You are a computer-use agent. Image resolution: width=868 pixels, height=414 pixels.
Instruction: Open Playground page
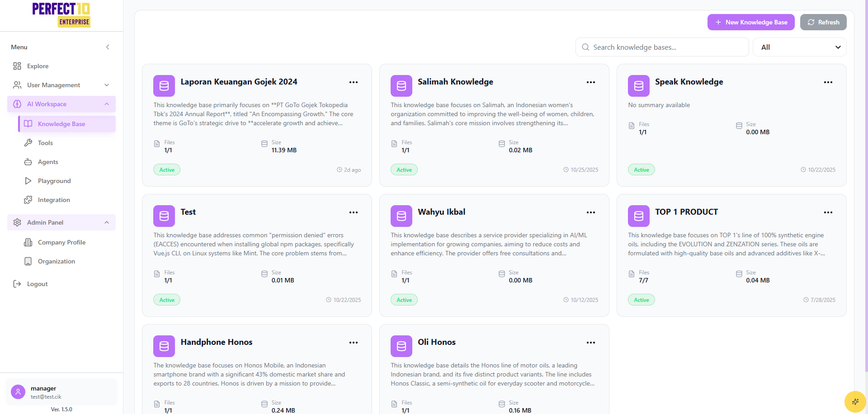click(67, 181)
